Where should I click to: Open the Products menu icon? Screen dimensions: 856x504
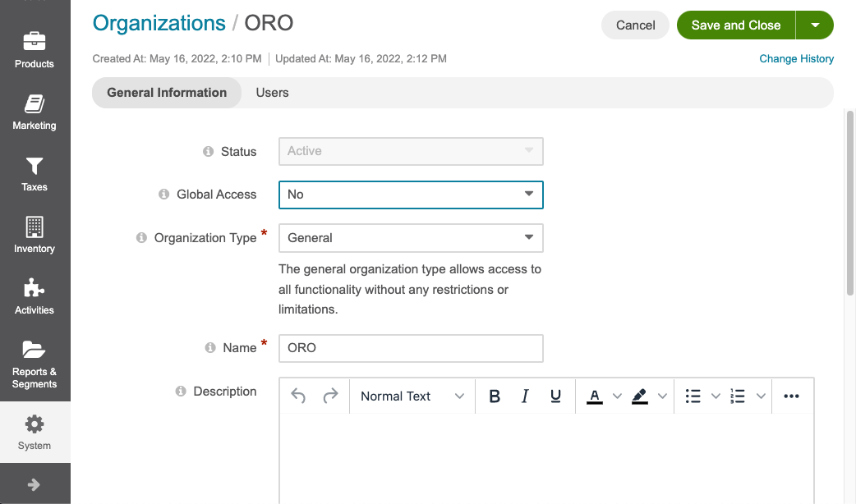tap(35, 42)
